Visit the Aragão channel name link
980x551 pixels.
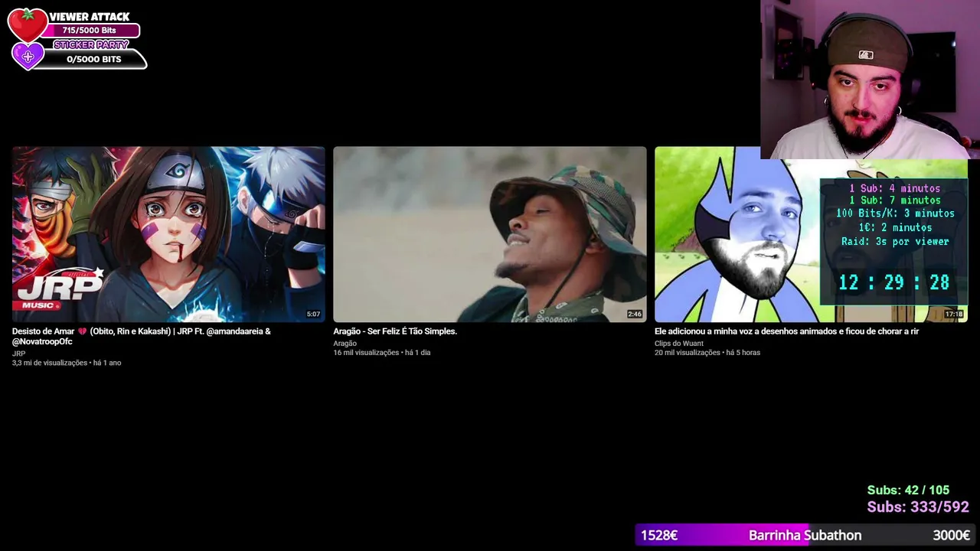345,344
